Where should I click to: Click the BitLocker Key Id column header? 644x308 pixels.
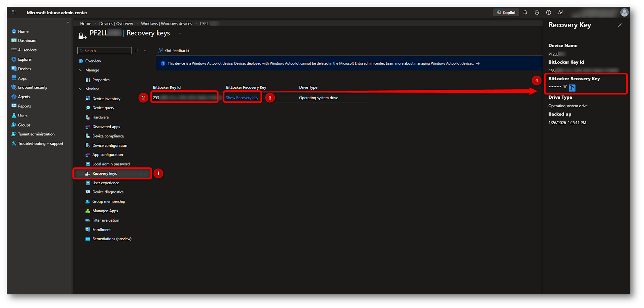click(x=167, y=87)
